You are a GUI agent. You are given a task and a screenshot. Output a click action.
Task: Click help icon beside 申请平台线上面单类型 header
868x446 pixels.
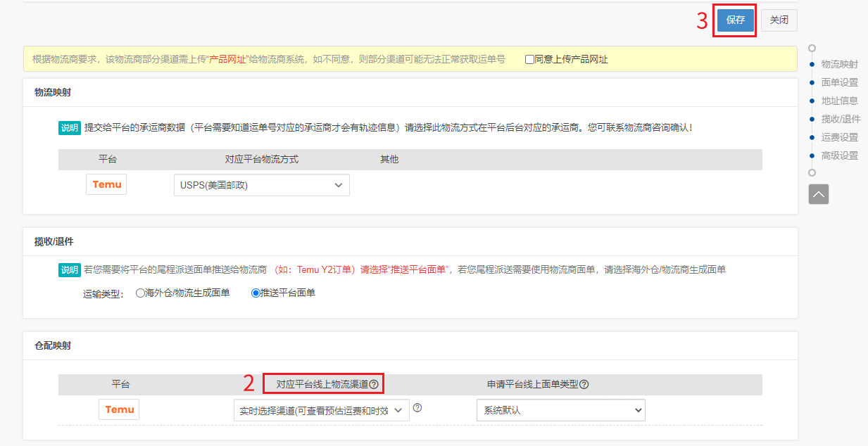click(x=584, y=385)
